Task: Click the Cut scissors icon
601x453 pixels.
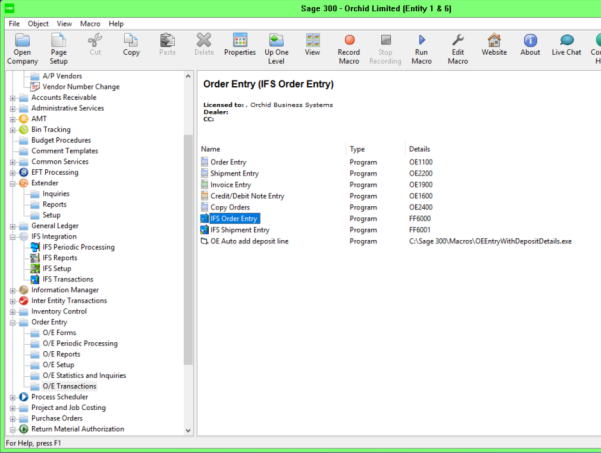Action: tap(95, 40)
